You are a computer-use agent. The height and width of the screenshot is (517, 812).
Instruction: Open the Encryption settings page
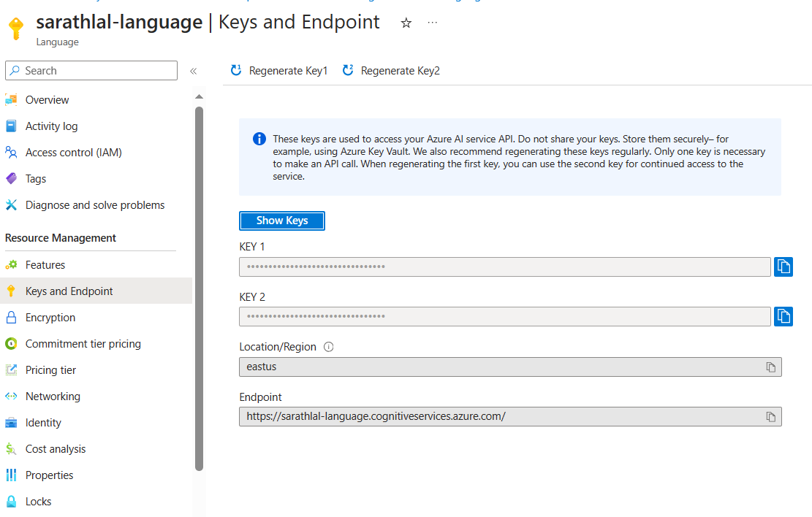[51, 317]
